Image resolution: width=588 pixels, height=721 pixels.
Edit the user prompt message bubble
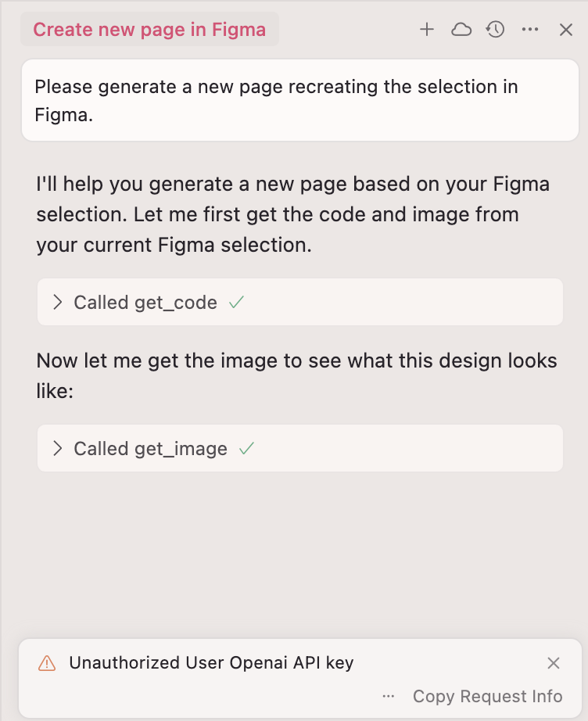tap(299, 100)
